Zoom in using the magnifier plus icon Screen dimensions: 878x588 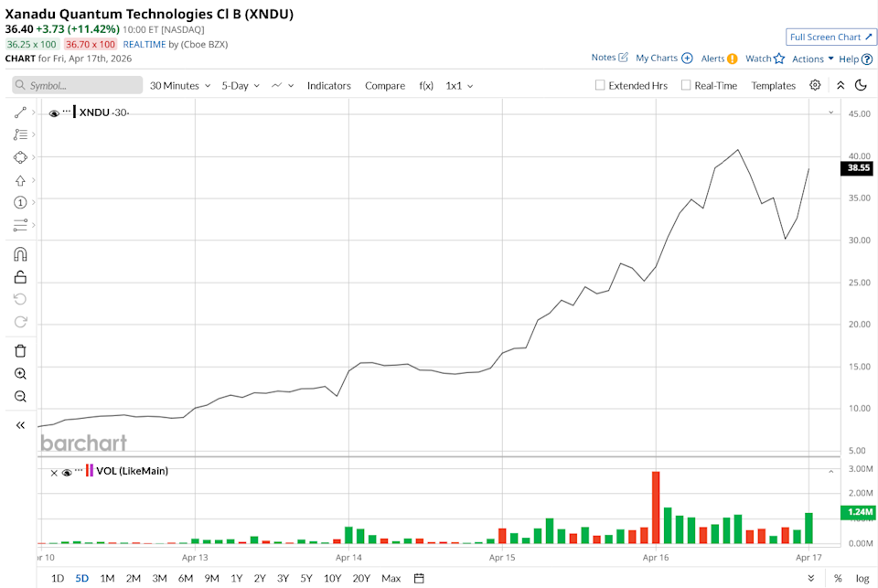click(x=20, y=374)
